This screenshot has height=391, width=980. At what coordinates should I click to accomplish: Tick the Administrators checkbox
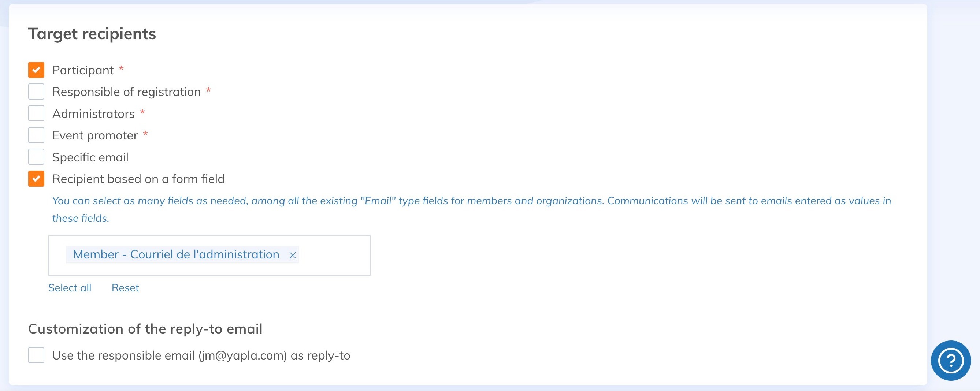(36, 113)
